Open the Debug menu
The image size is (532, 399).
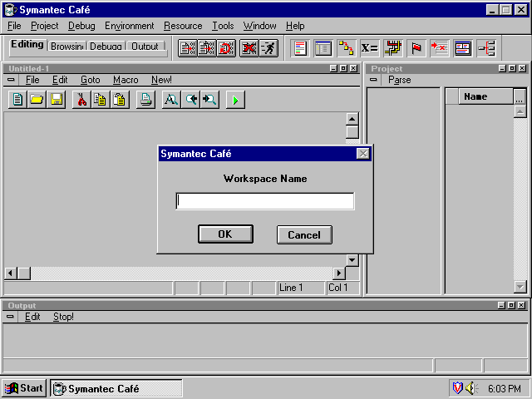[81, 26]
